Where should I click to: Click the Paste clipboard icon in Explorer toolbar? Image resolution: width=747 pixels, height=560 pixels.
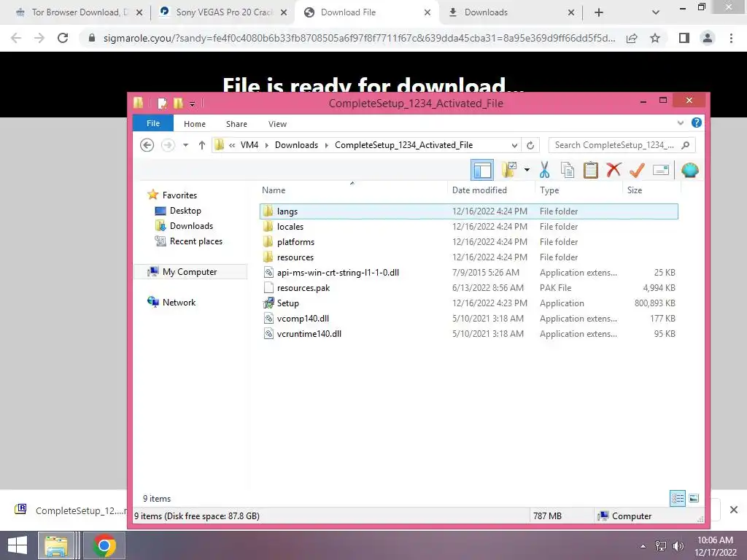pos(590,170)
